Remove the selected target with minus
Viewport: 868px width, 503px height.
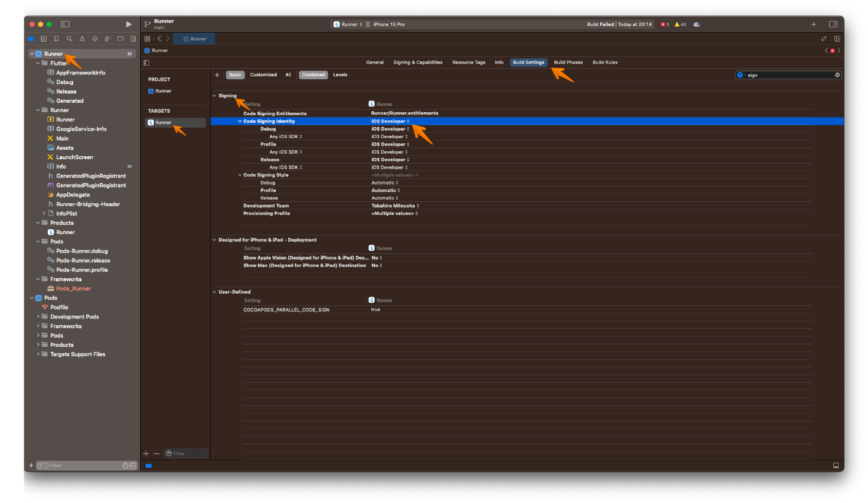tap(156, 453)
